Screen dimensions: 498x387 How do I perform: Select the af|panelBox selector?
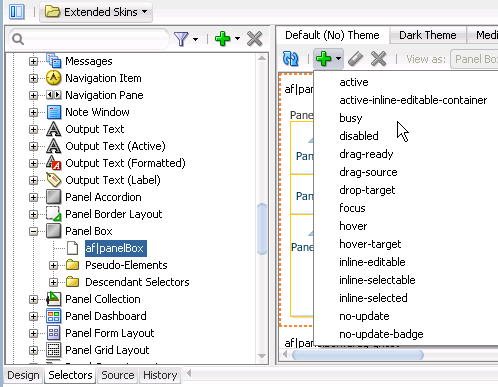115,248
